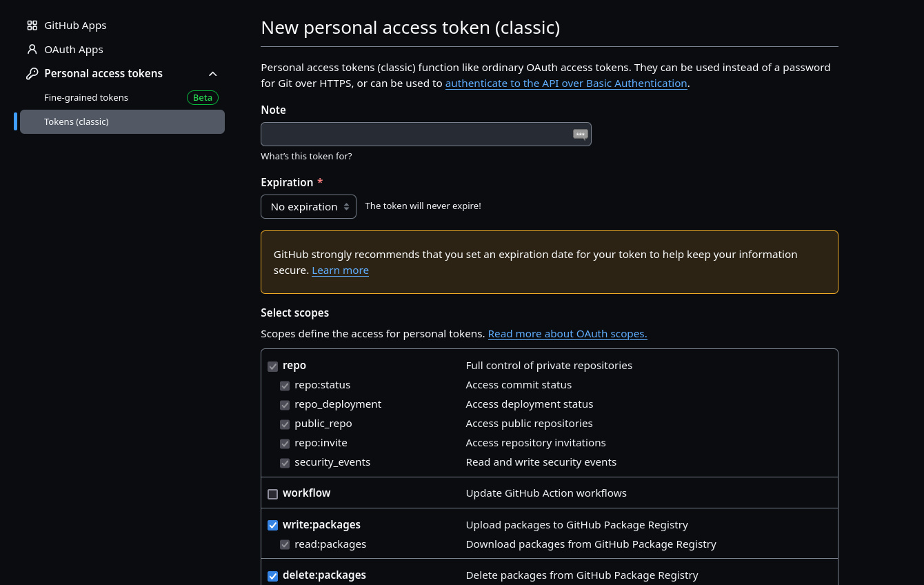Toggle the security_events checkbox
Screen dimensions: 924x585
pyautogui.click(x=284, y=463)
